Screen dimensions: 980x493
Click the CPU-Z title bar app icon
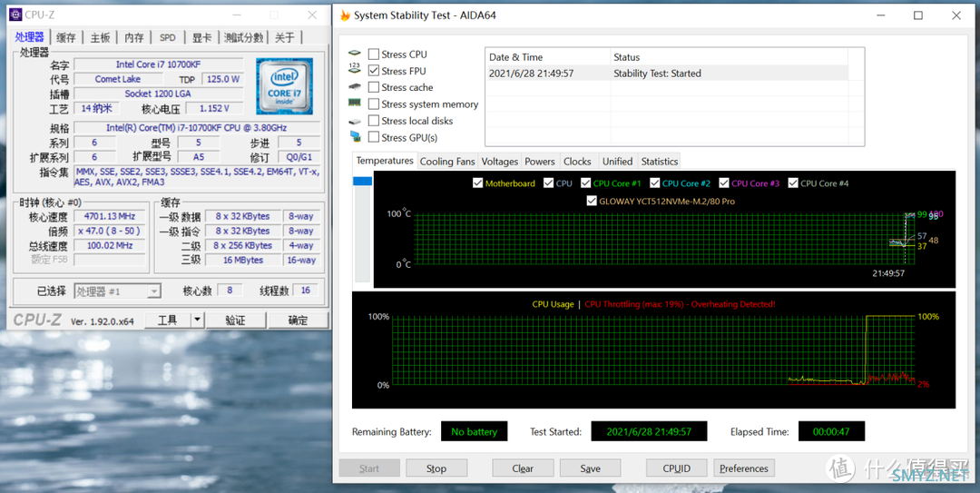[15, 15]
